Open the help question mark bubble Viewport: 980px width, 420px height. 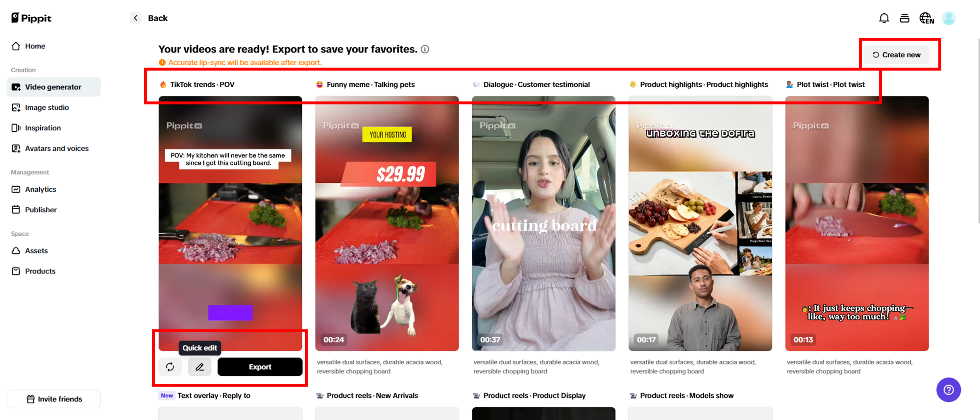(x=949, y=390)
